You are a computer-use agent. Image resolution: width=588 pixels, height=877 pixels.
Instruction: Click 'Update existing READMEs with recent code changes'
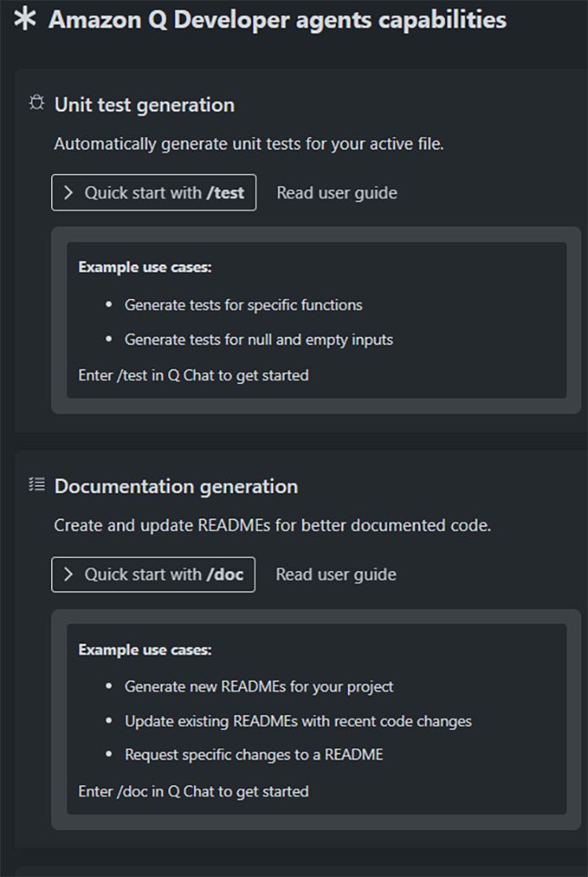[298, 721]
